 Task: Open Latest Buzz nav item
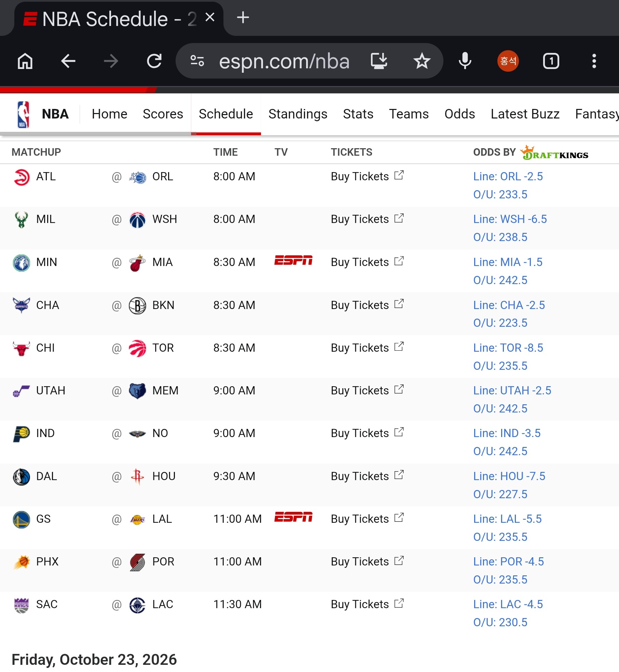pos(525,114)
